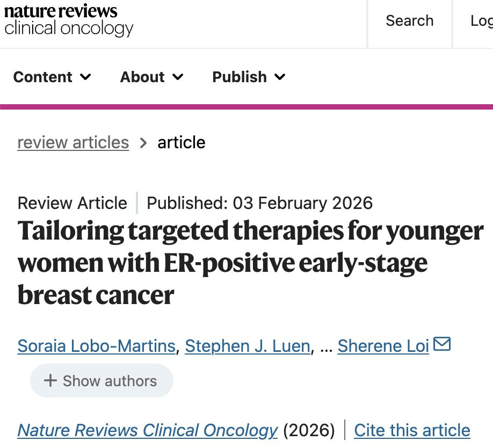Open the About navigation menu label
Viewport: 493px width, 448px height.
point(142,77)
